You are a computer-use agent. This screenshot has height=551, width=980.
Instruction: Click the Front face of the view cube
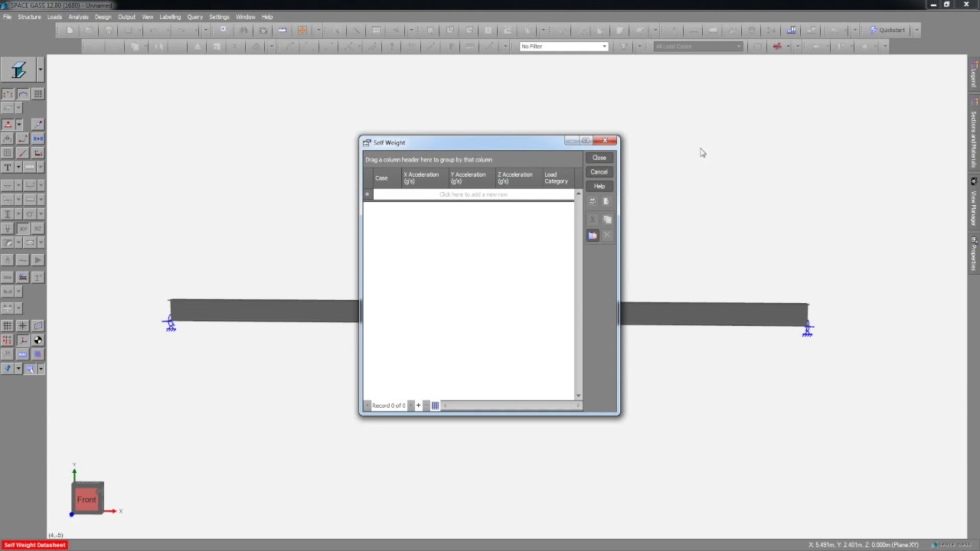click(87, 500)
